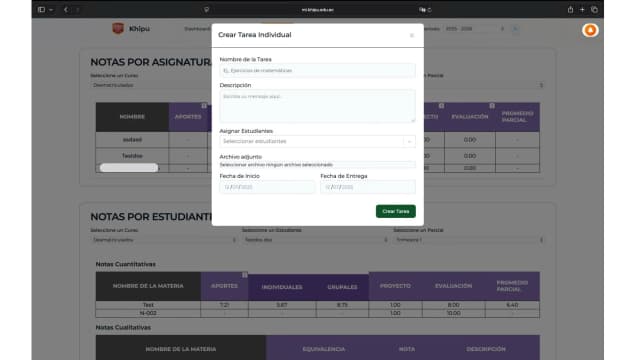Click the add icon on the Proyecto column header
The image size is (640, 360).
click(441, 106)
